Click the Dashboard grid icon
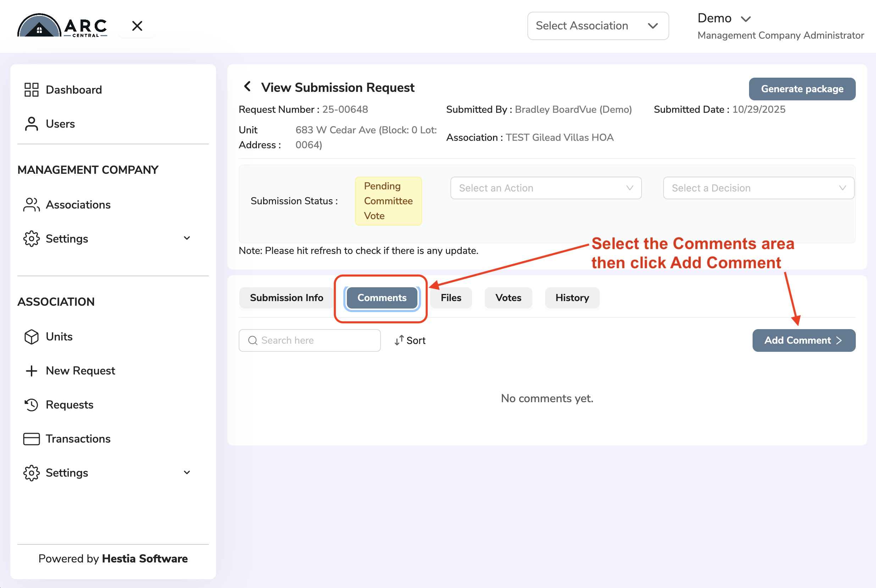This screenshot has height=588, width=876. 32,90
